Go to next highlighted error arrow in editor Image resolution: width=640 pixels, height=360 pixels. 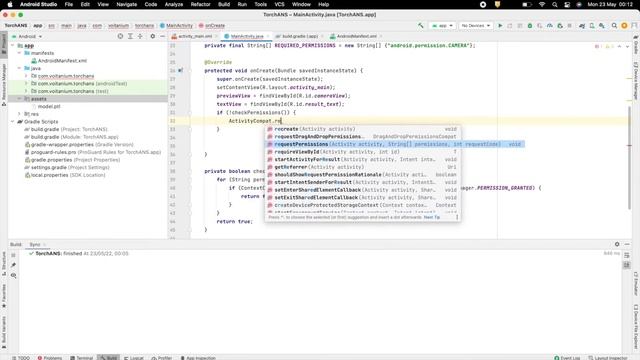[627, 47]
